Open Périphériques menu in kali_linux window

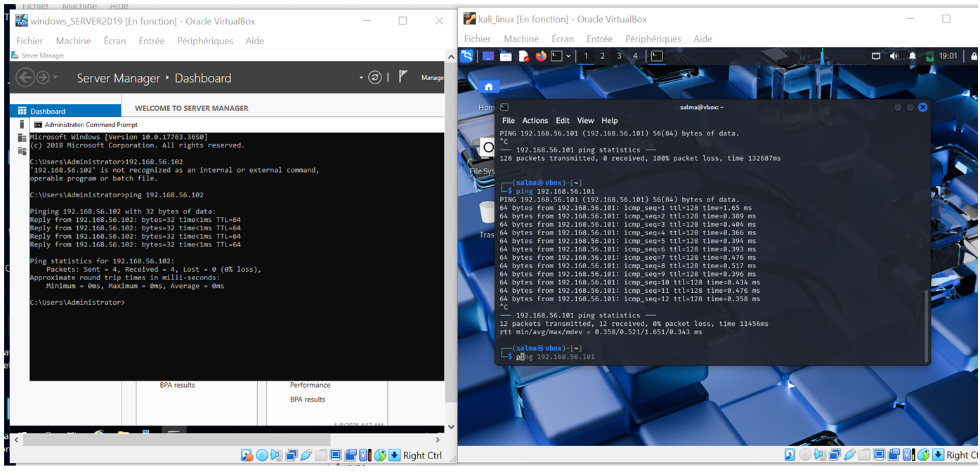(x=653, y=39)
